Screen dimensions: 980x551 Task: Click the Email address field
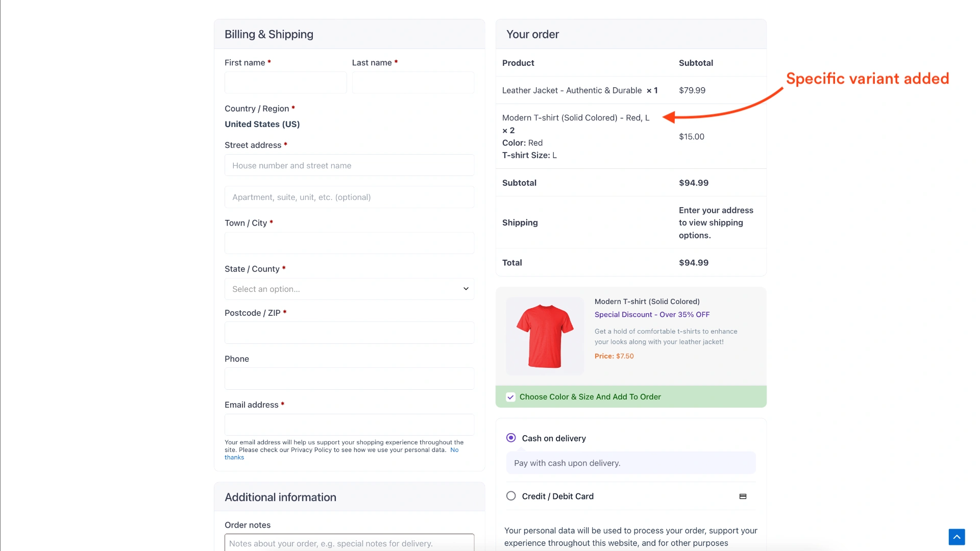point(349,424)
